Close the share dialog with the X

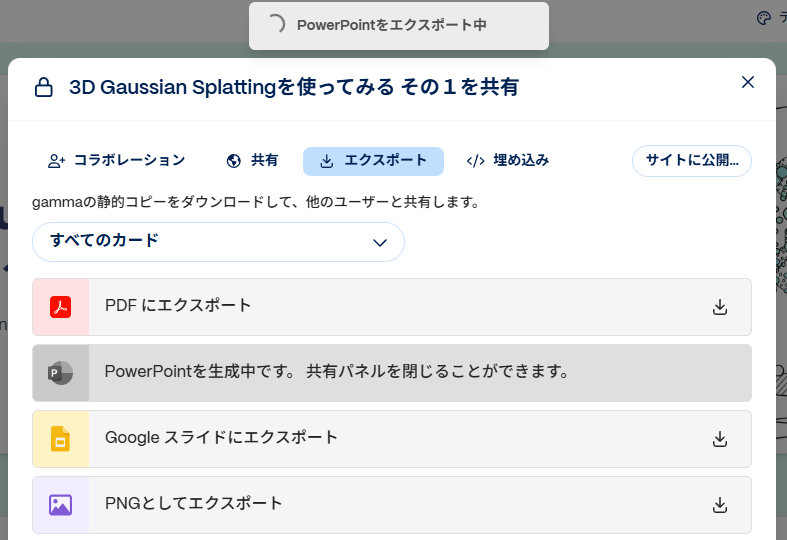click(747, 82)
